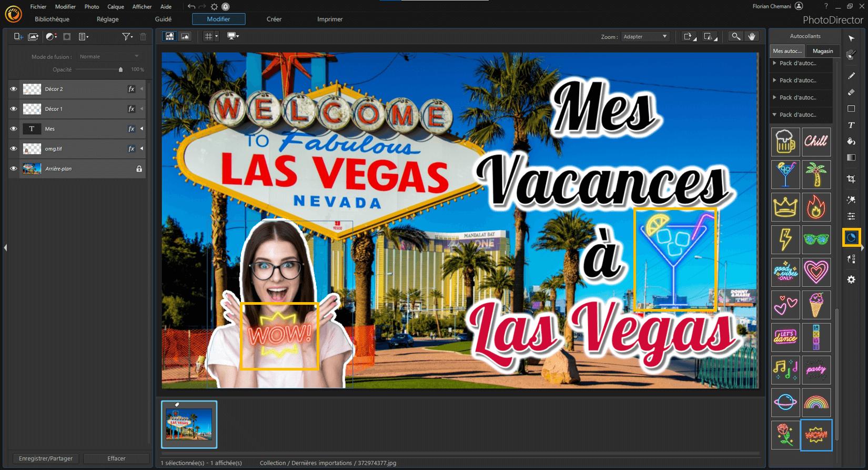Click the layer mask button
Screen dimensions: 868x470
click(x=67, y=36)
